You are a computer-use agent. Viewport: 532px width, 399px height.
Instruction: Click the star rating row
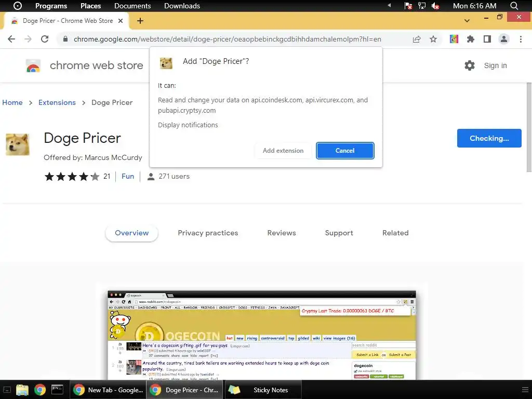[72, 177]
